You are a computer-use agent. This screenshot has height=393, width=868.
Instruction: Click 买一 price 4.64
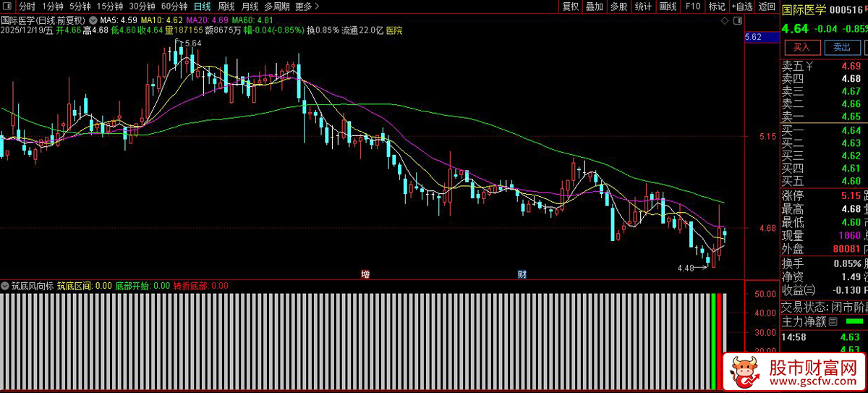click(851, 130)
